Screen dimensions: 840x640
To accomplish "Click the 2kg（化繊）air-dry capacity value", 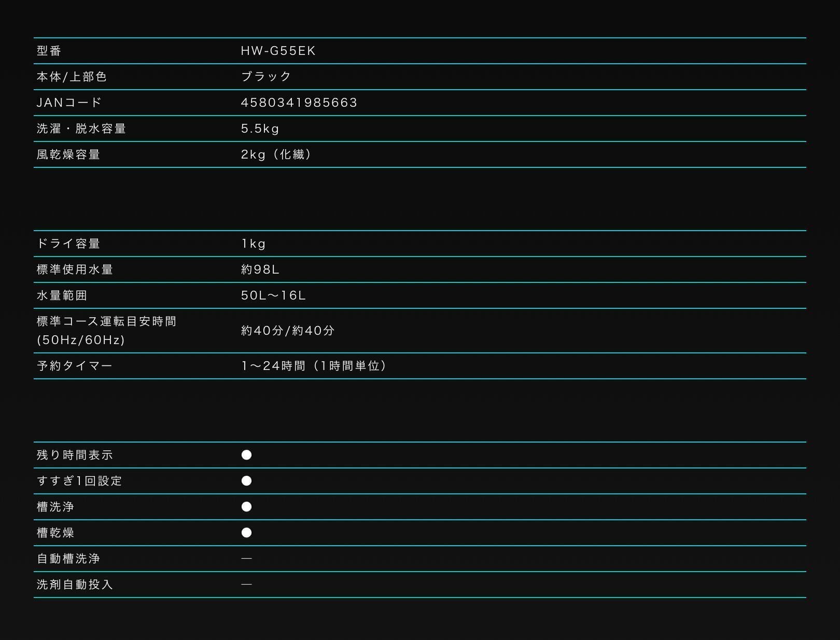I will pos(276,154).
